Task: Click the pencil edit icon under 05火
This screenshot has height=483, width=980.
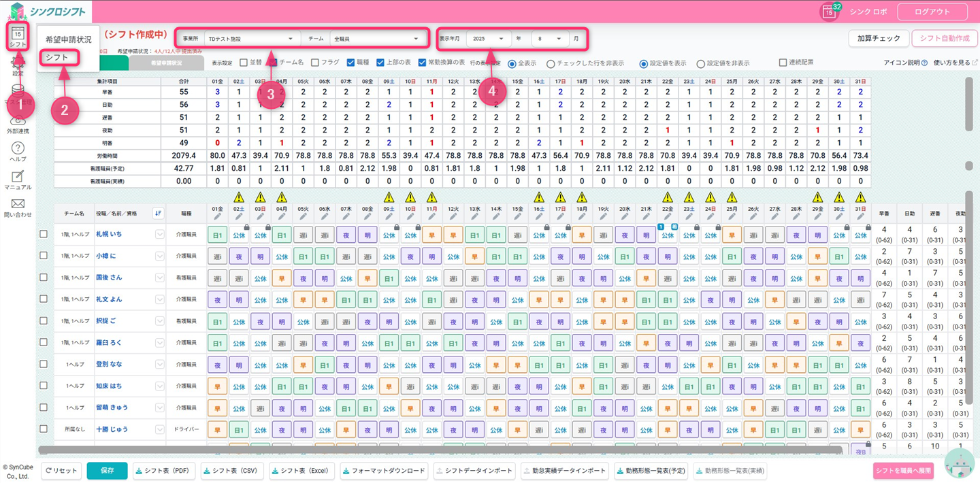Action: pyautogui.click(x=303, y=217)
